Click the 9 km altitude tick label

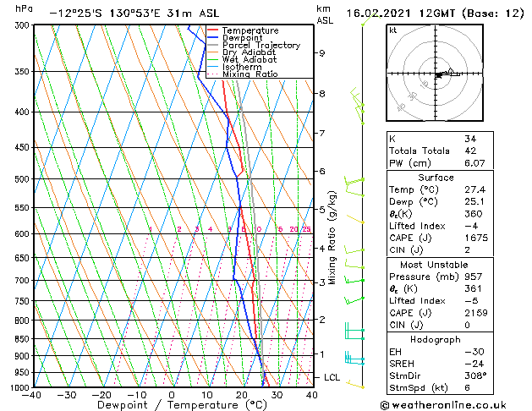point(321,53)
